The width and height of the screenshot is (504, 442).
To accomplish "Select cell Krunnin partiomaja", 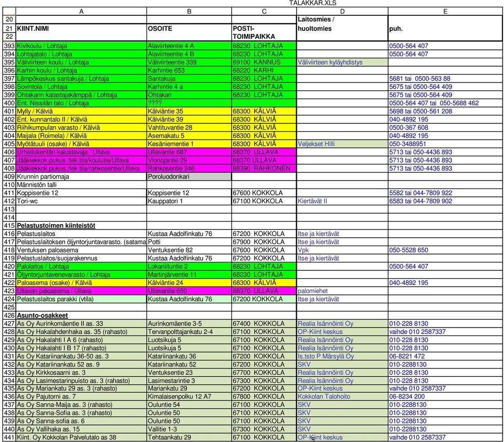I will pyautogui.click(x=81, y=176).
